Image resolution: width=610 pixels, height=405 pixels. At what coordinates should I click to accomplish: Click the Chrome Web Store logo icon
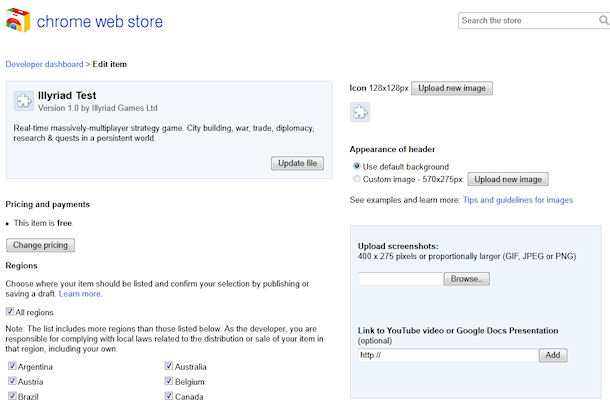click(x=18, y=20)
